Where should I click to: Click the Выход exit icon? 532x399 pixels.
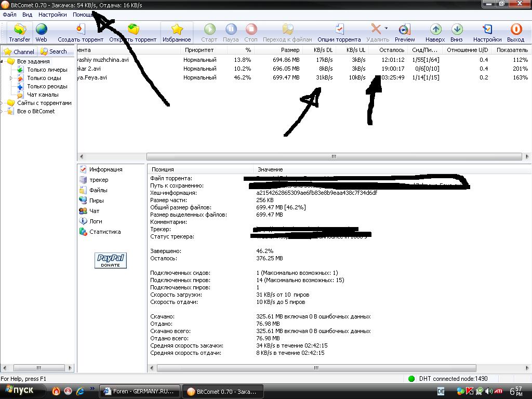[x=516, y=30]
